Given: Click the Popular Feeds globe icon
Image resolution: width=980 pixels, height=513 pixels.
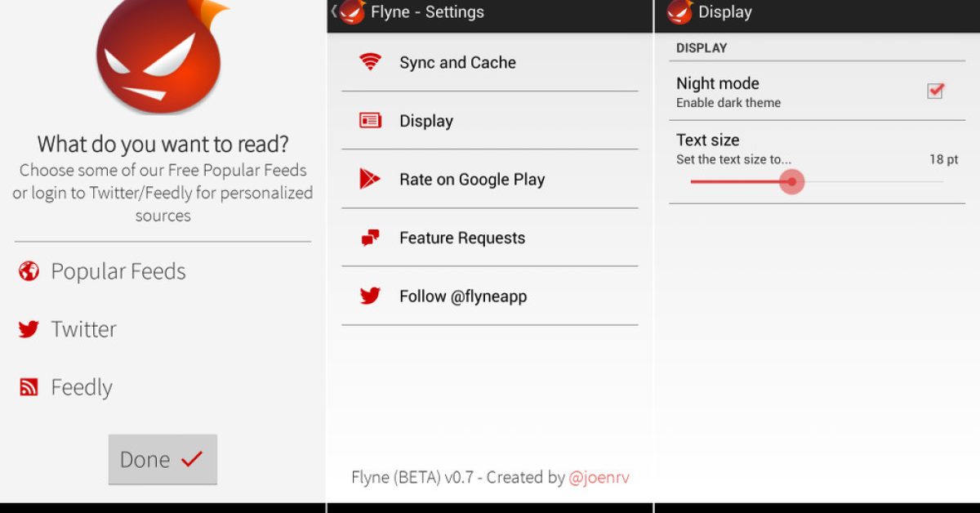Looking at the screenshot, I should click(29, 271).
